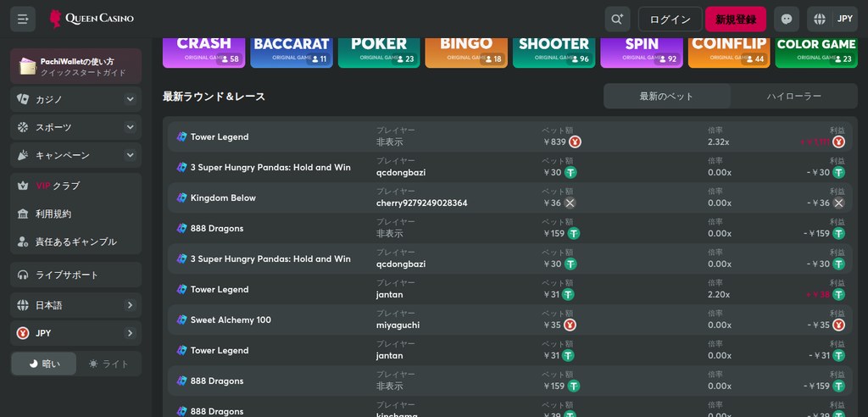Screen dimensions: 868x417
Task: Open the COLOR GAME original game tile
Action: click(816, 53)
